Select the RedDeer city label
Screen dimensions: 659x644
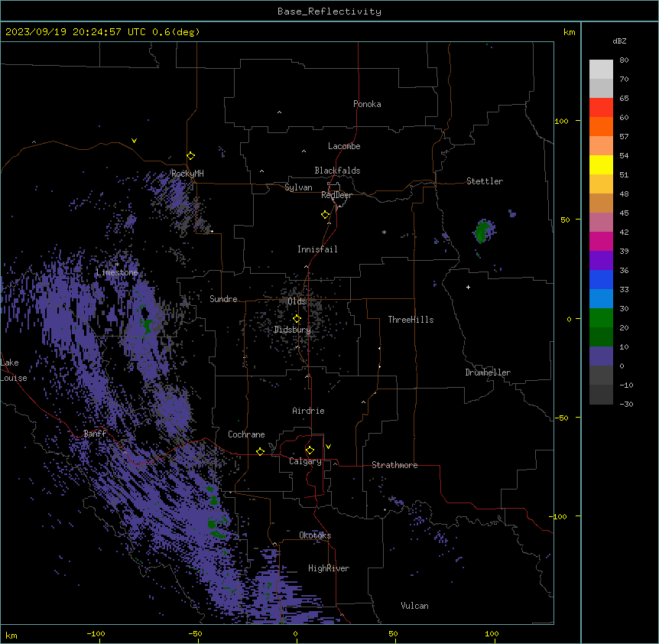(x=336, y=195)
